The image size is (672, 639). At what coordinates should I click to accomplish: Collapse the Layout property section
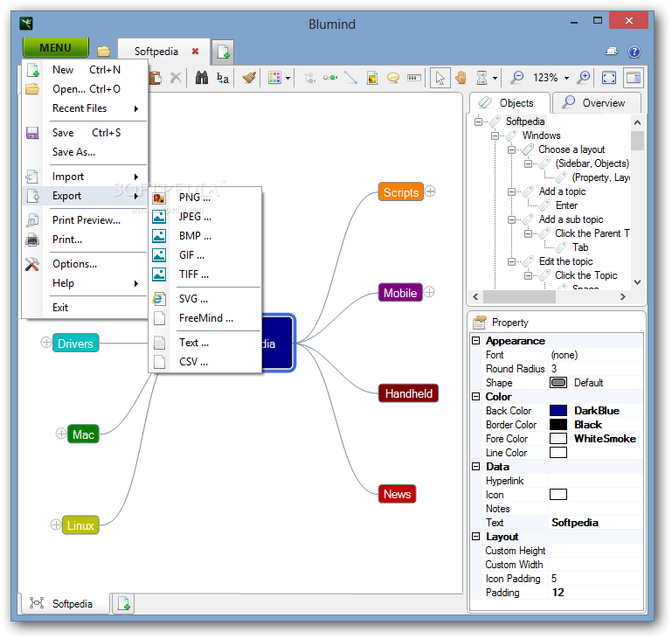pyautogui.click(x=475, y=537)
